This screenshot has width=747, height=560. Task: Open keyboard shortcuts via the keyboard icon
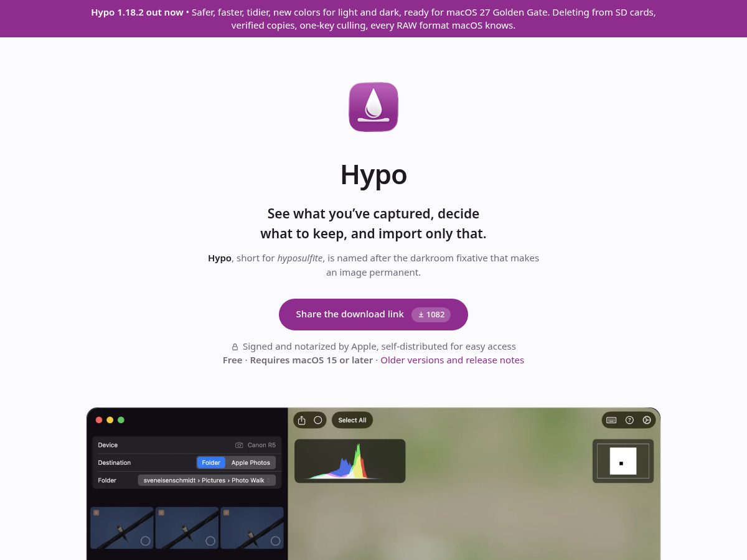(x=611, y=420)
